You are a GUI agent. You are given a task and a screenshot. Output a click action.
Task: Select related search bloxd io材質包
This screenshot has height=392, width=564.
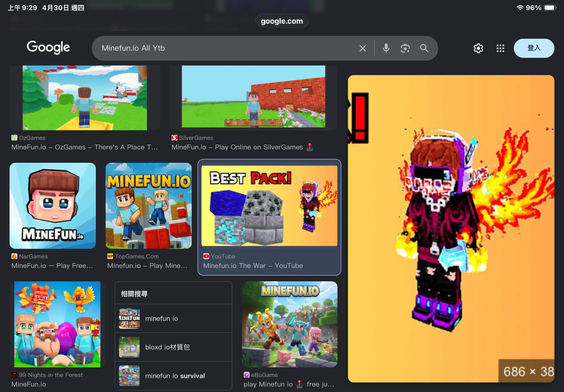point(173,347)
